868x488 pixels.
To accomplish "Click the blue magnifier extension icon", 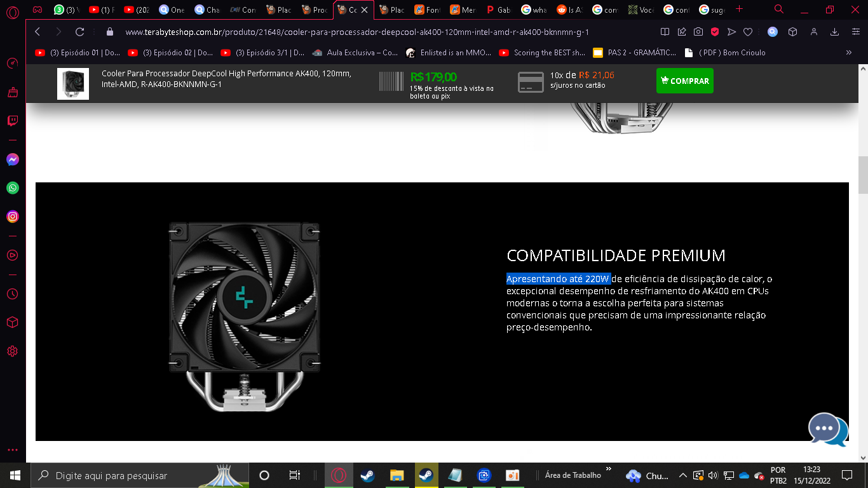I will coord(773,32).
